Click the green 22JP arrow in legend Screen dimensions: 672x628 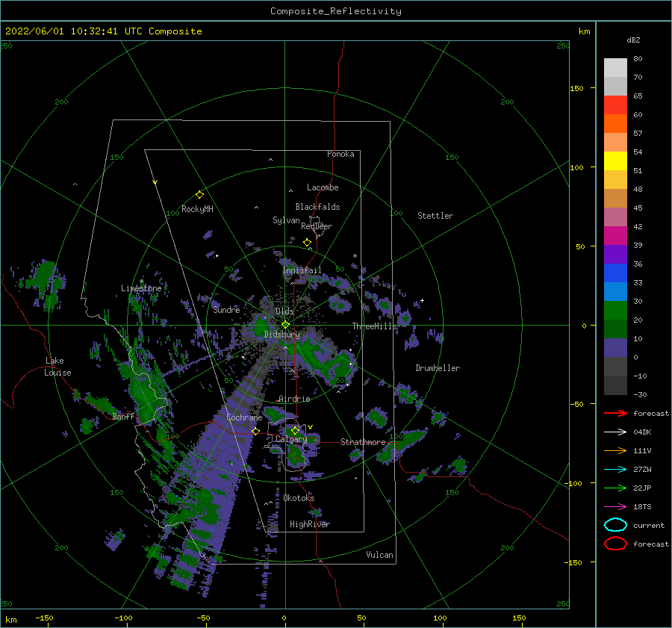pyautogui.click(x=615, y=488)
